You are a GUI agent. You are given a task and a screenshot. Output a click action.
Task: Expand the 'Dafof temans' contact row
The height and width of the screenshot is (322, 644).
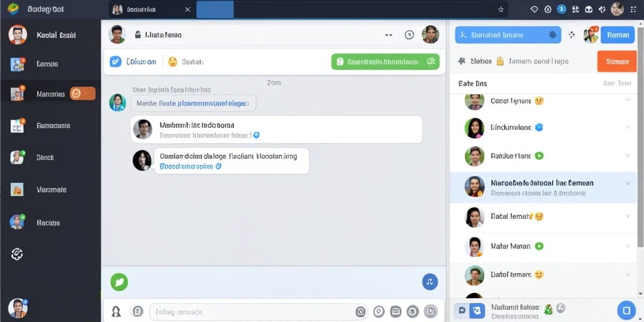628,274
